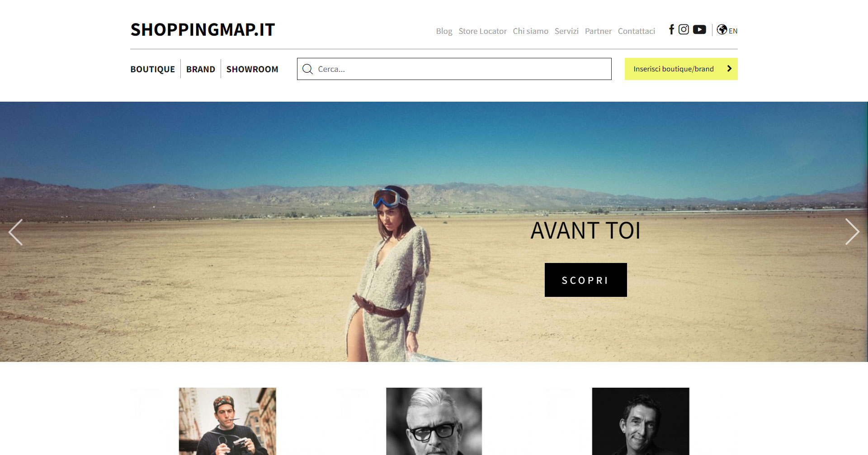Open the Instagram profile icon
This screenshot has width=868, height=455.
[684, 30]
